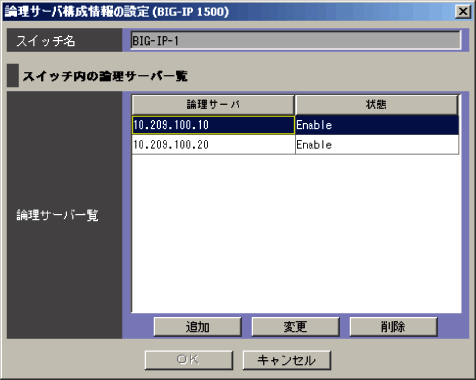Select the 10.209.100.10 server cell
476x380 pixels.
(213, 125)
